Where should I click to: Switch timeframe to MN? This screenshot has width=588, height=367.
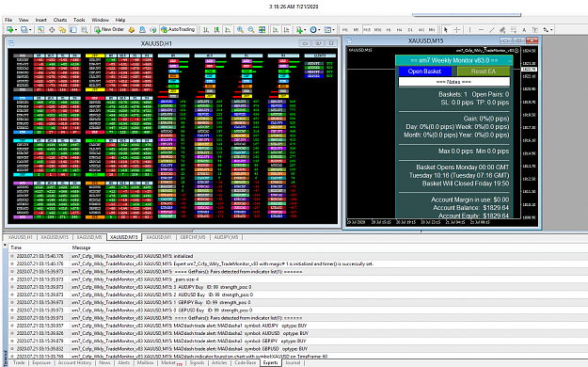[x=432, y=30]
